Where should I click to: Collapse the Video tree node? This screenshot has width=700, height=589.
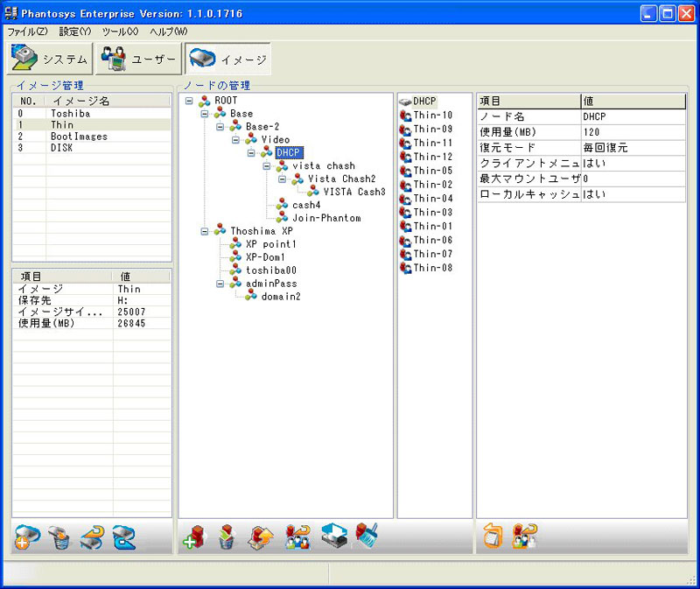coord(235,140)
